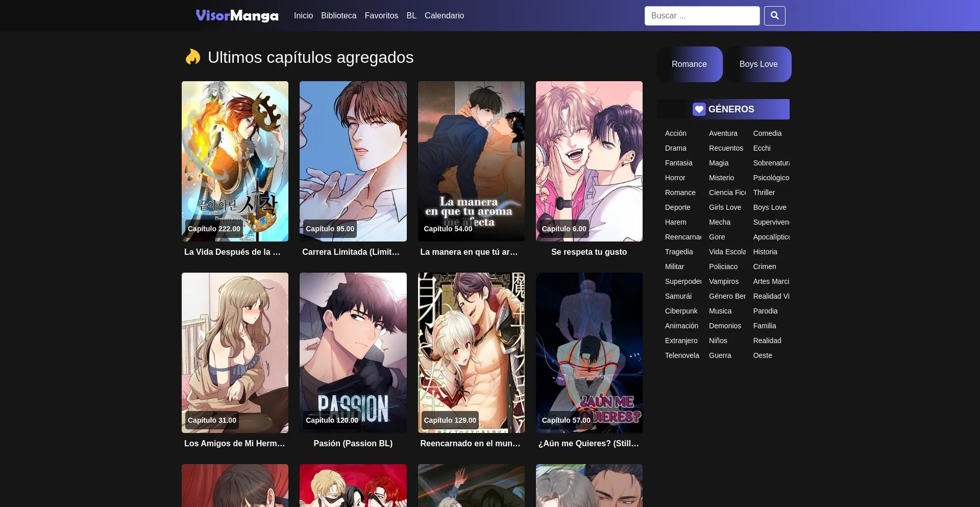The image size is (980, 507).
Task: Go to Inicio in the navbar
Action: click(303, 16)
